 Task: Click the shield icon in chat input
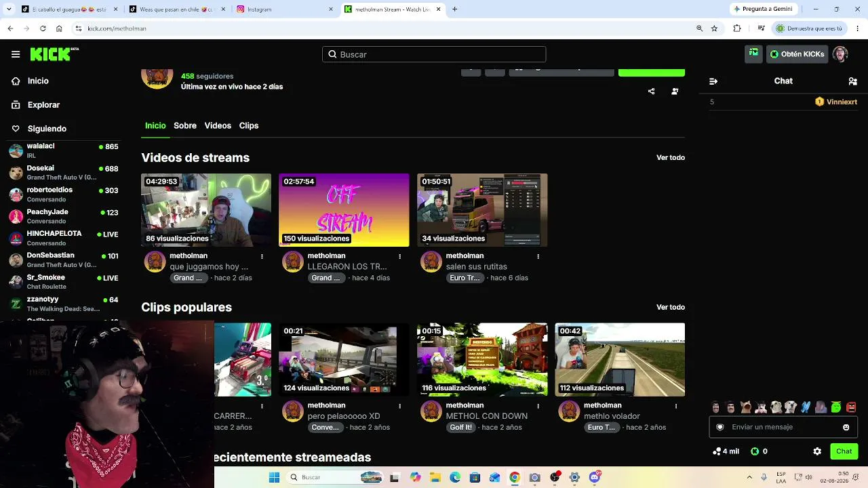pos(720,427)
